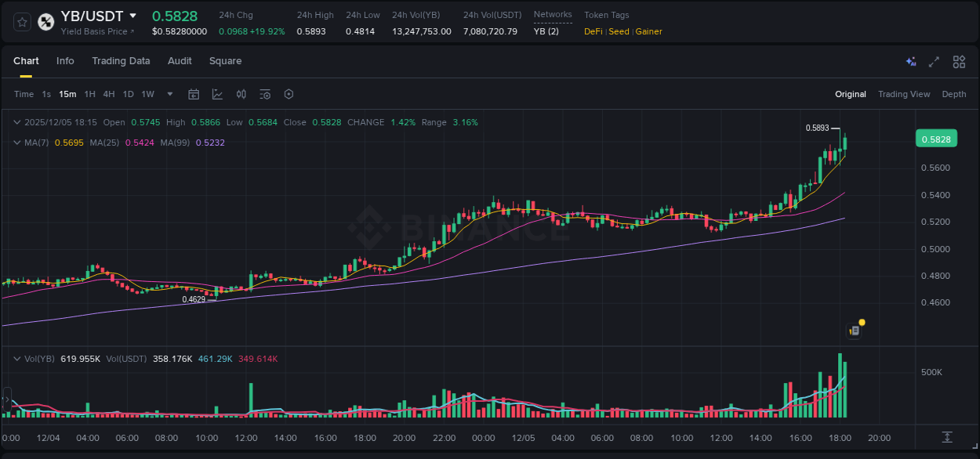Collapse the Vol(YB) volume panel
Screen dimensions: 980x459
(16, 357)
